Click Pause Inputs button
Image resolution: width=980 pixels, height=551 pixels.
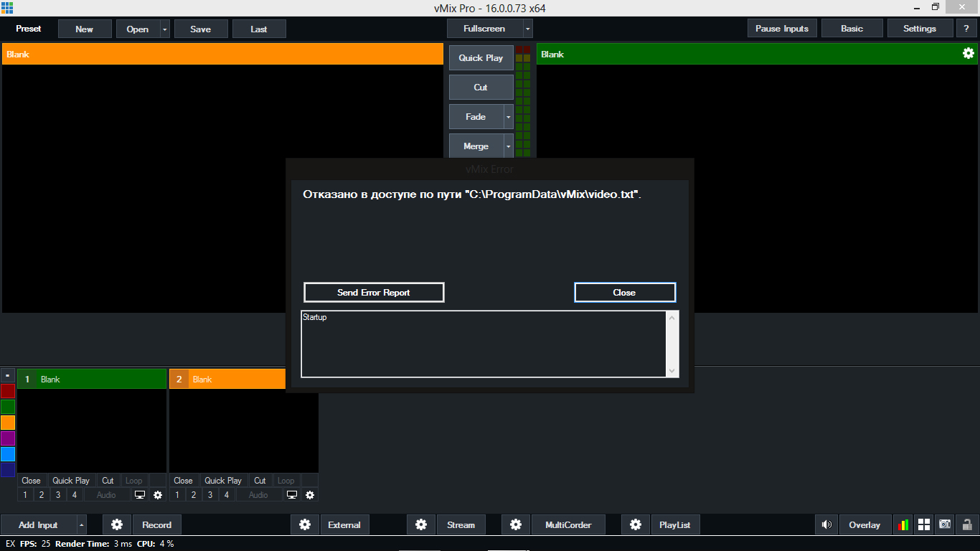782,29
